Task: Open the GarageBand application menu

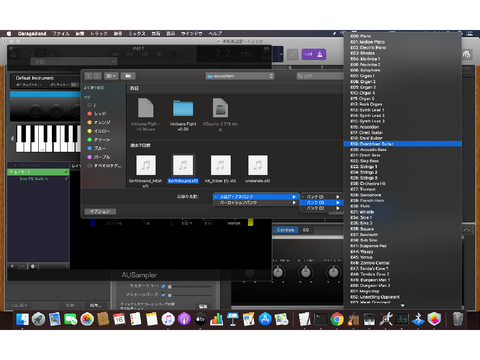Action: (32, 34)
